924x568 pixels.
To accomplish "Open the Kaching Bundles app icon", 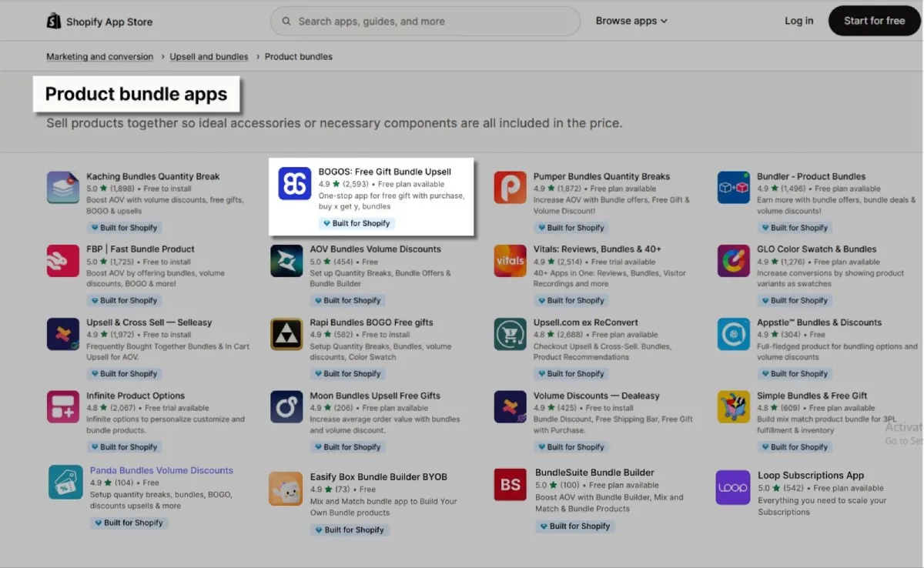I will point(63,188).
